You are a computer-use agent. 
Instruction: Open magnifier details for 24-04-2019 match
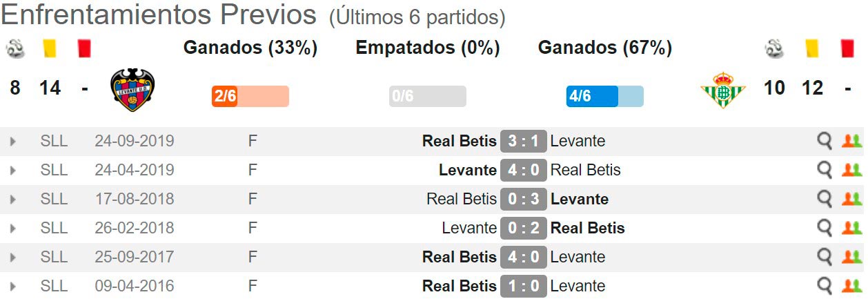tap(825, 170)
